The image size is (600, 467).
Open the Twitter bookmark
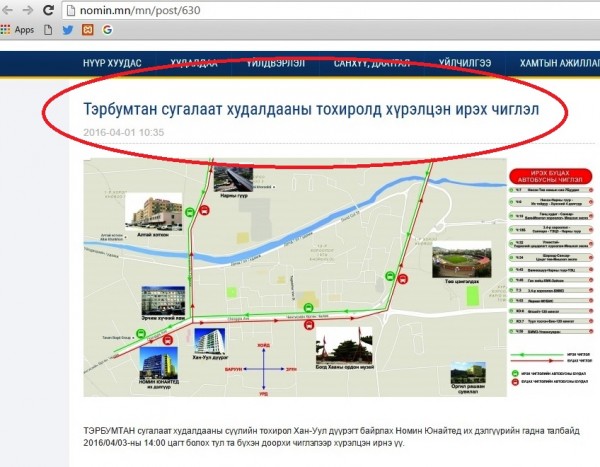(68, 30)
